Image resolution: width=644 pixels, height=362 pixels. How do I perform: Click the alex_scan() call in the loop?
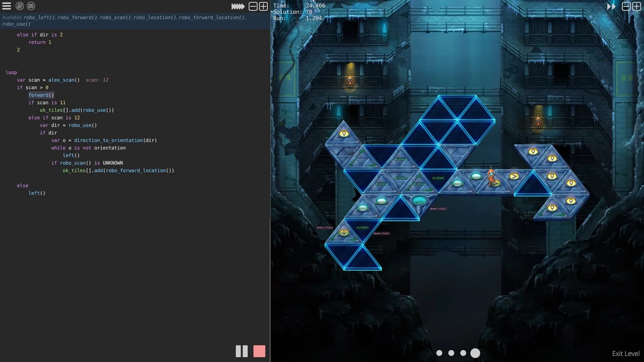[64, 80]
